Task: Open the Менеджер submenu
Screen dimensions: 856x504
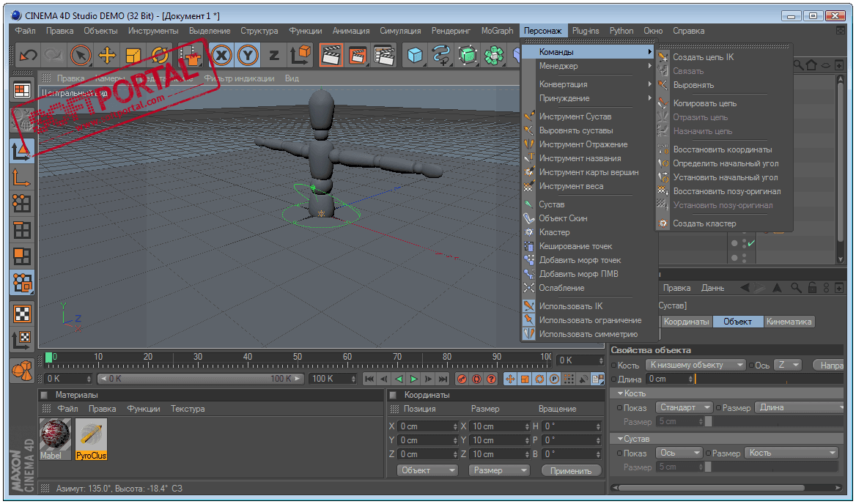Action: [588, 66]
